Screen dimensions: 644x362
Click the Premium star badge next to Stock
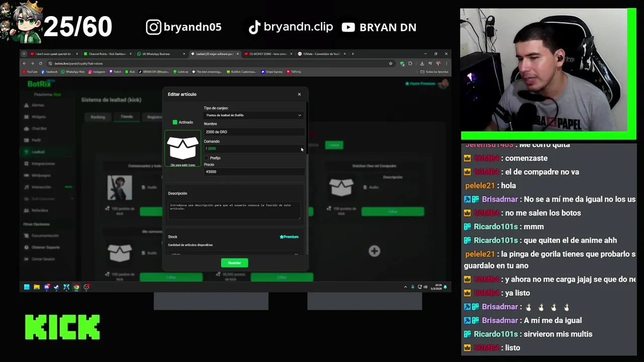(x=289, y=237)
